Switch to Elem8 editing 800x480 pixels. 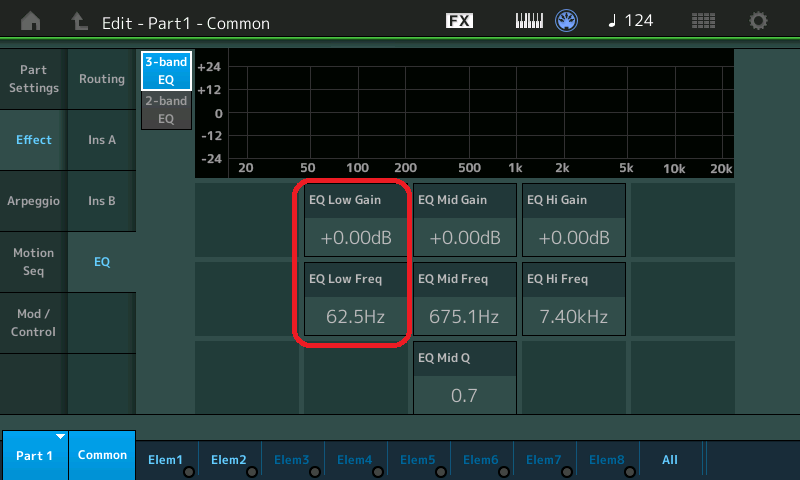coord(607,460)
